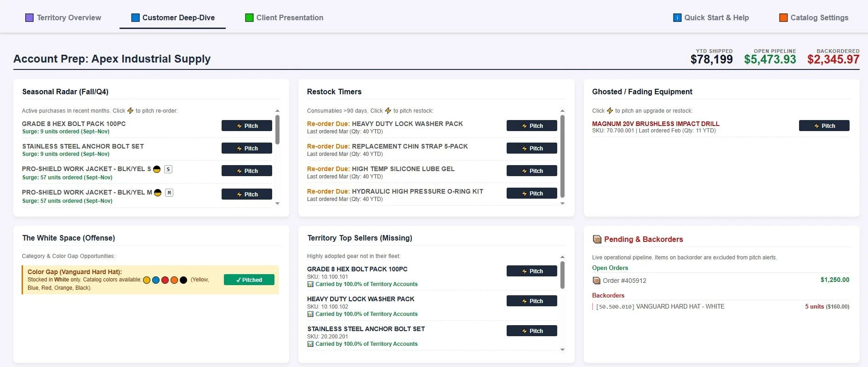Select the yellow hard hat color swatch
Image resolution: width=868 pixels, height=367 pixels.
(147, 280)
